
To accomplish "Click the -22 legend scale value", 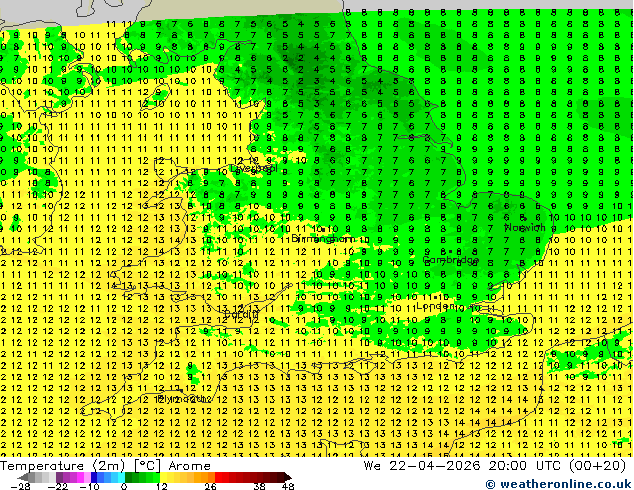I will (58, 486).
